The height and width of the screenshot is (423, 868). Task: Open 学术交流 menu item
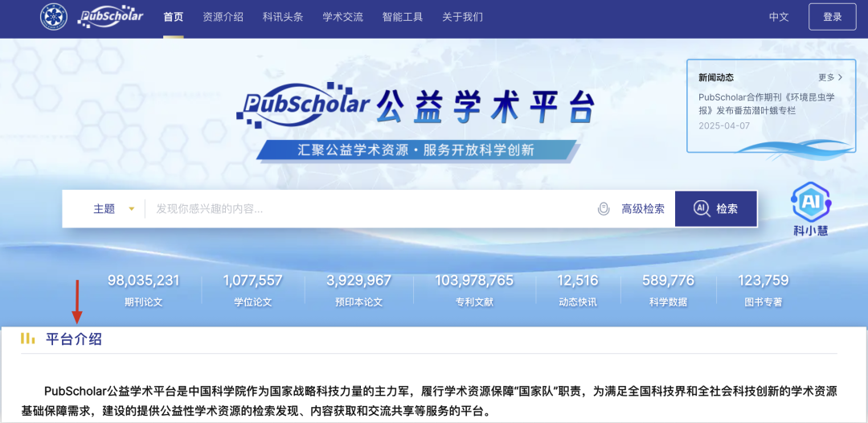[342, 17]
